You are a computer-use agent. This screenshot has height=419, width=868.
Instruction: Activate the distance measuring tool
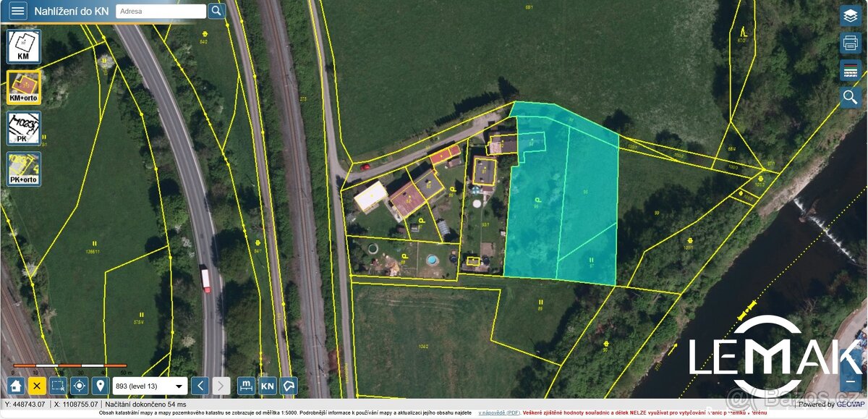246,386
